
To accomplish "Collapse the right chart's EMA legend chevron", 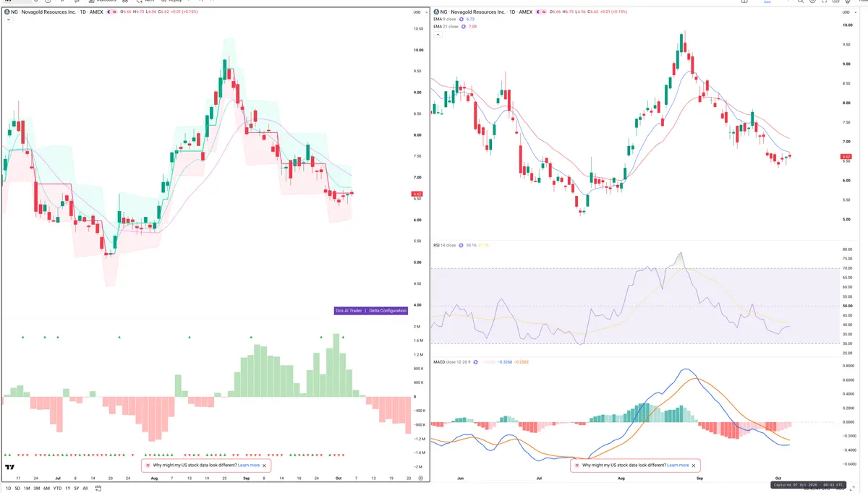I will [x=438, y=34].
